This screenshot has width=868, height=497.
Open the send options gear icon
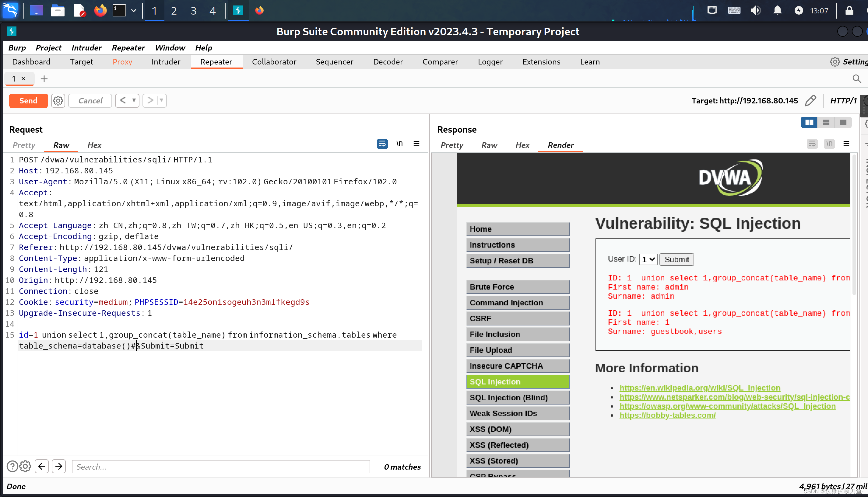point(58,101)
